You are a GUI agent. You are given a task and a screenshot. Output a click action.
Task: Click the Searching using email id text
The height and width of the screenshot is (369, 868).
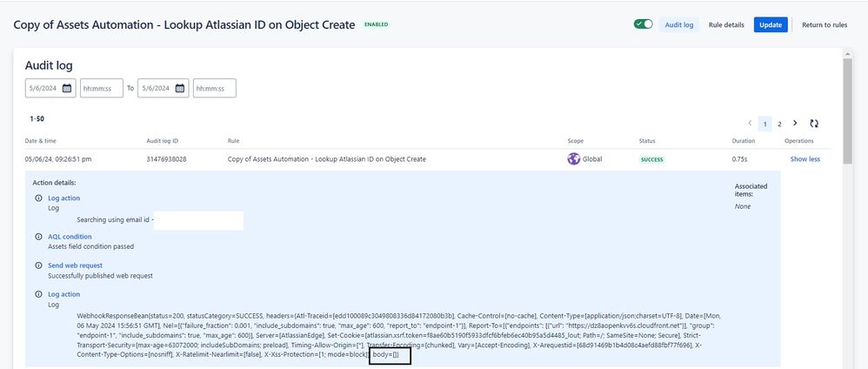pyautogui.click(x=115, y=220)
